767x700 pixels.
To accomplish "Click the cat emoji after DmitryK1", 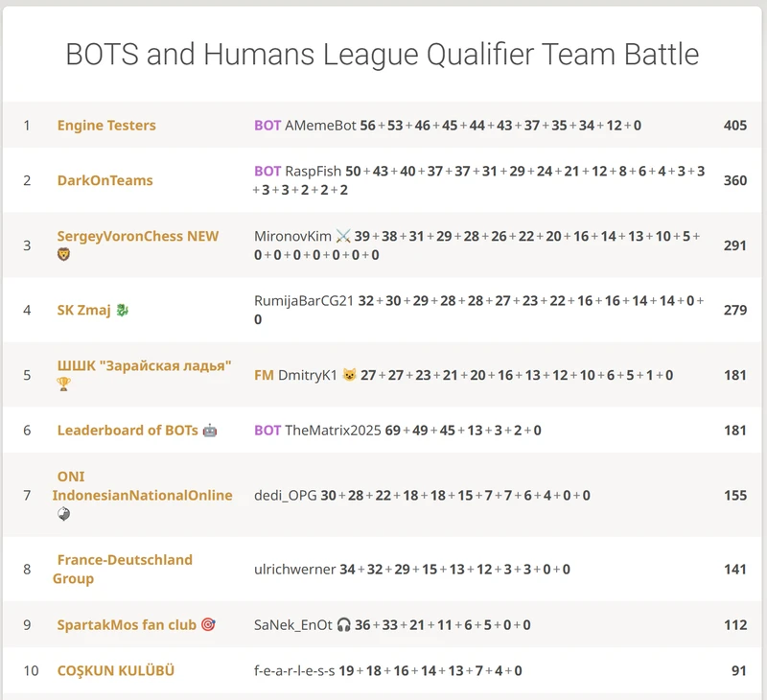I will tap(349, 375).
